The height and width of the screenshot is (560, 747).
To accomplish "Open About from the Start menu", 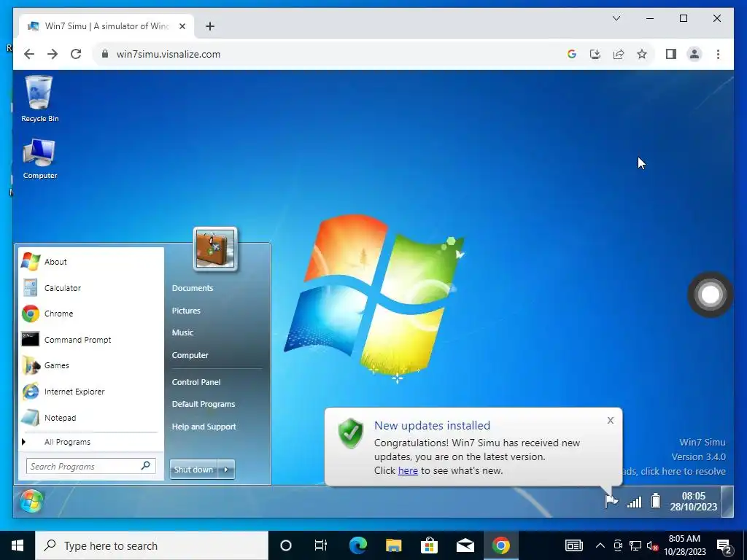I will (91, 262).
